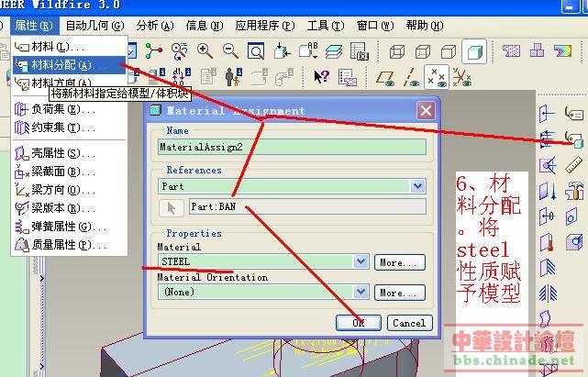Click More next to Material Orientation
Screen dimensions: 588x377
tap(400, 293)
